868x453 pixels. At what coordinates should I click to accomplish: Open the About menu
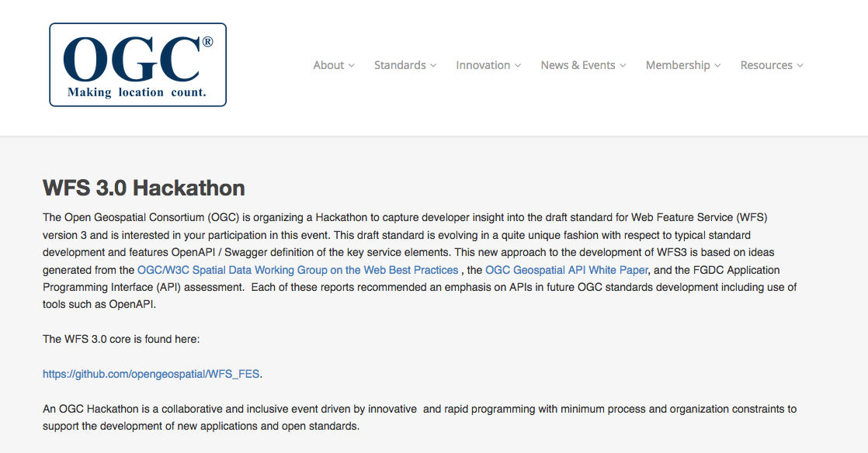click(334, 65)
